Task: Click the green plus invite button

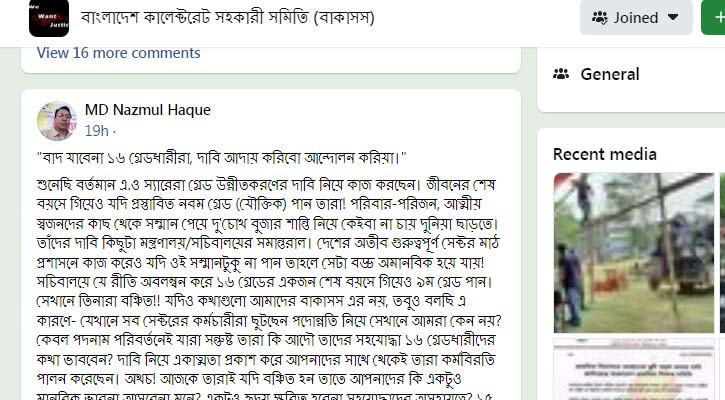Action: coord(713,17)
